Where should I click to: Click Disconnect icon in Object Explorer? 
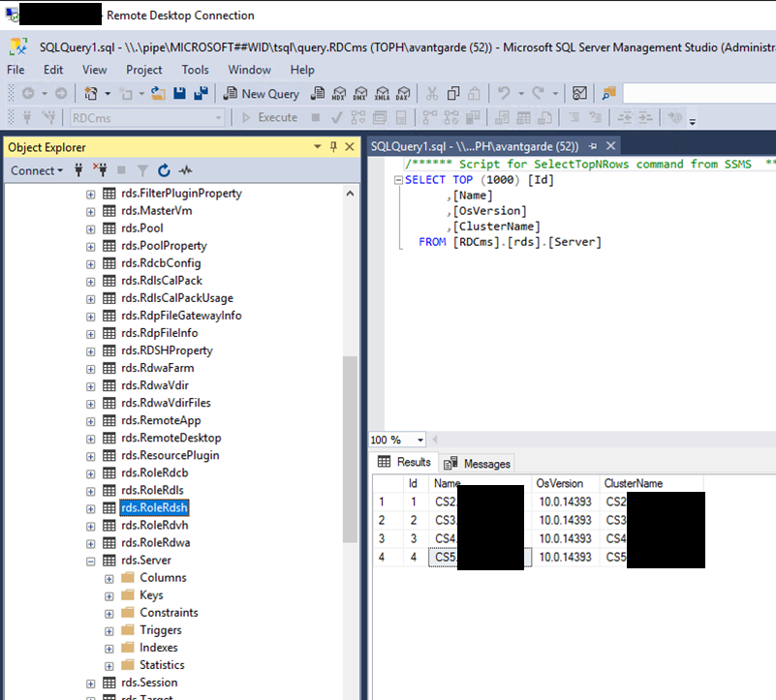101,170
